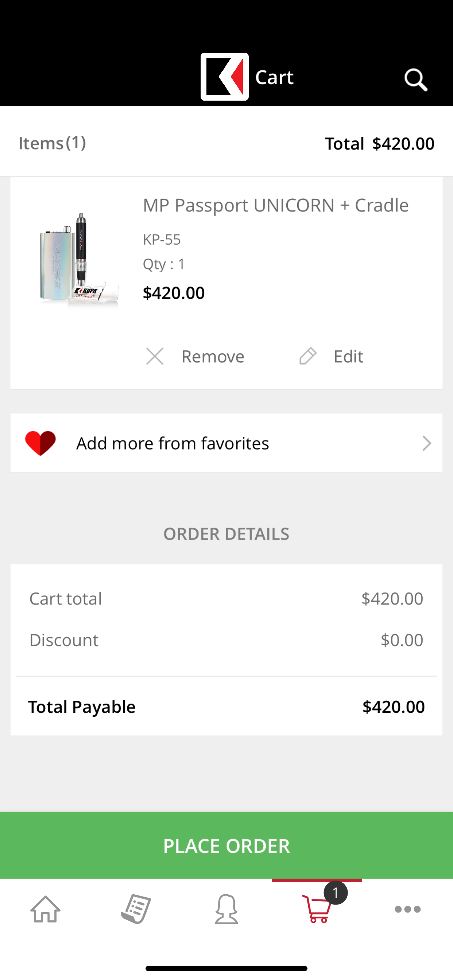Click the X remove icon

[x=155, y=357]
